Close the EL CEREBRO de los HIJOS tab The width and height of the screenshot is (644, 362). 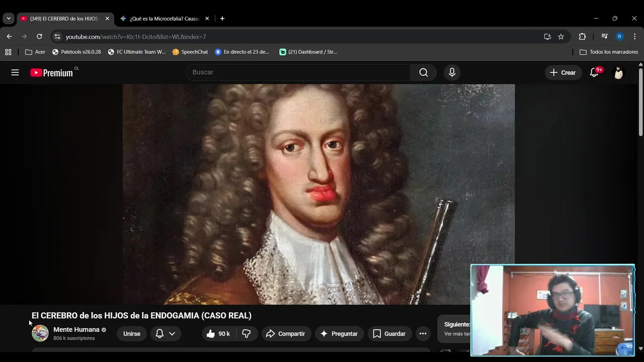coord(107,19)
